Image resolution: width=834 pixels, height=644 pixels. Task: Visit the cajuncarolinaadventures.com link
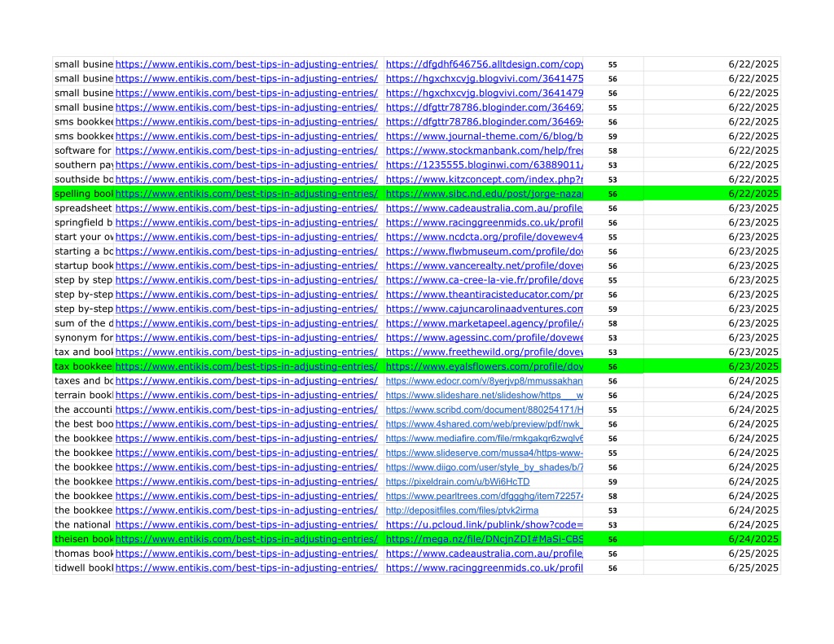coord(484,309)
